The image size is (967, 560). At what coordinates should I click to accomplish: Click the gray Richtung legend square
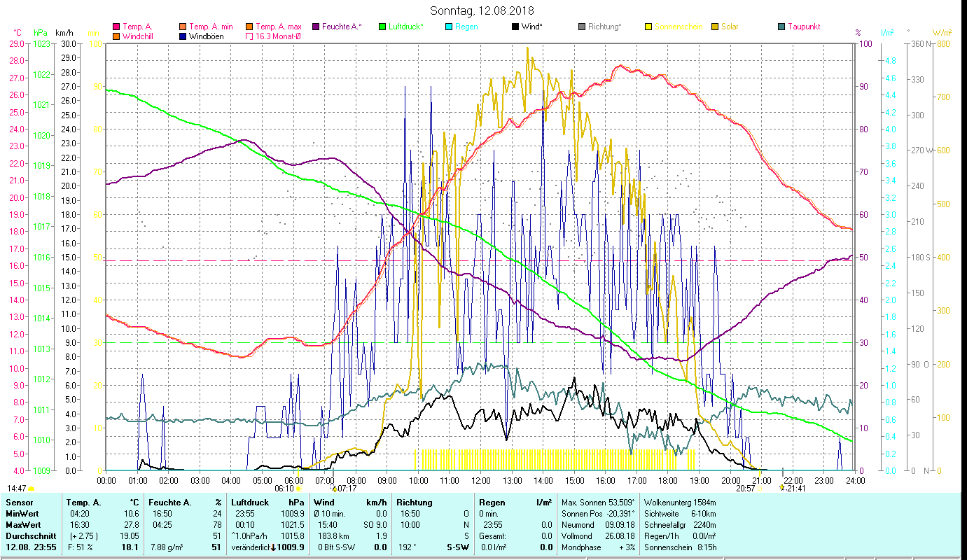point(582,27)
